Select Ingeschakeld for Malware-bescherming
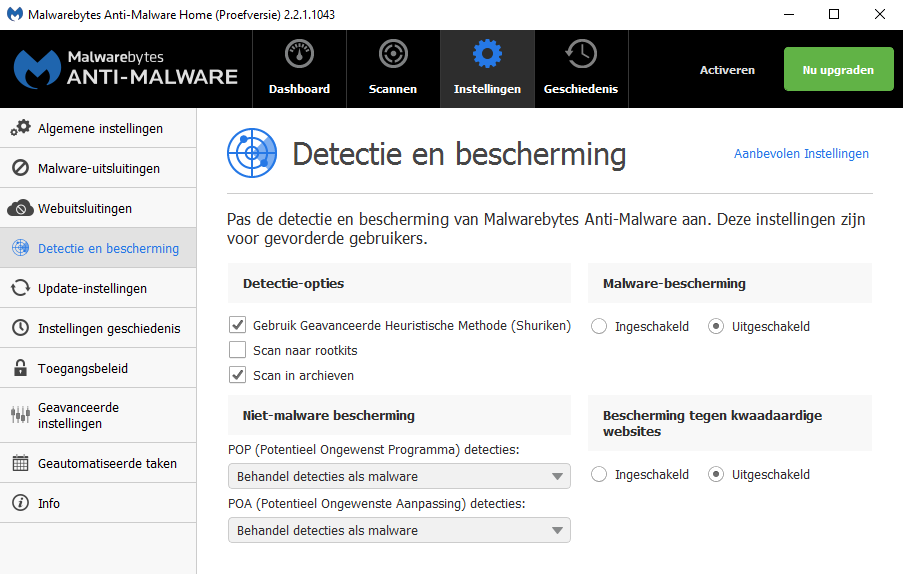 599,326
